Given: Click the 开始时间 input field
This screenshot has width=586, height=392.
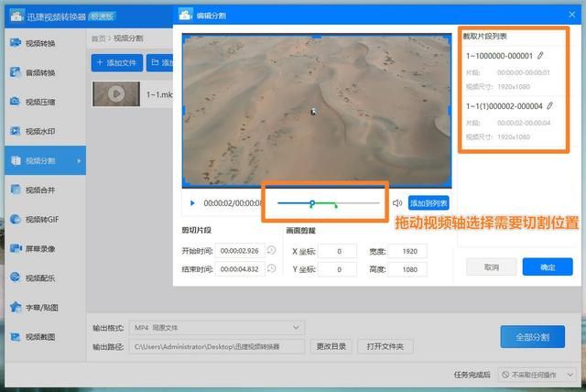Looking at the screenshot, I should 240,251.
